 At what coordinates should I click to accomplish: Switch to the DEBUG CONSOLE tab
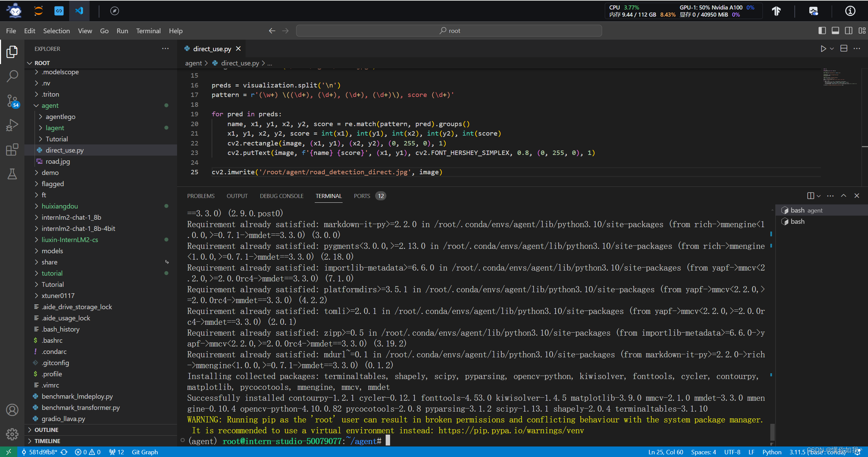282,196
